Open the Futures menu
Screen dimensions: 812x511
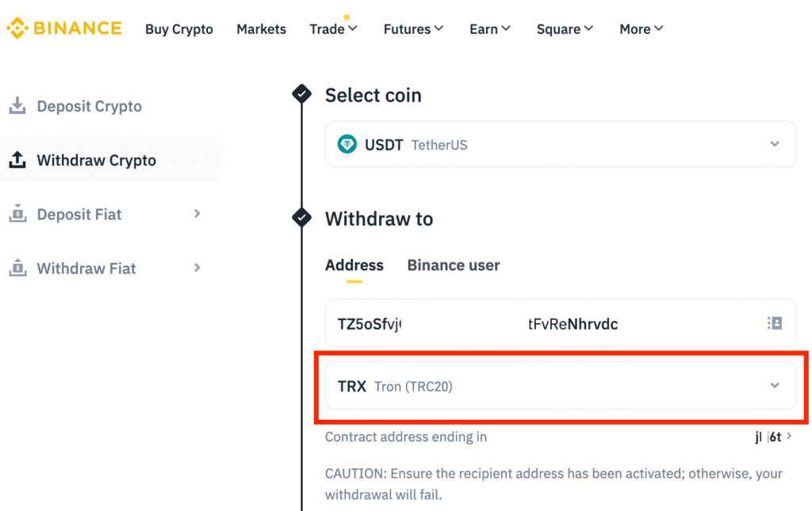pos(413,29)
